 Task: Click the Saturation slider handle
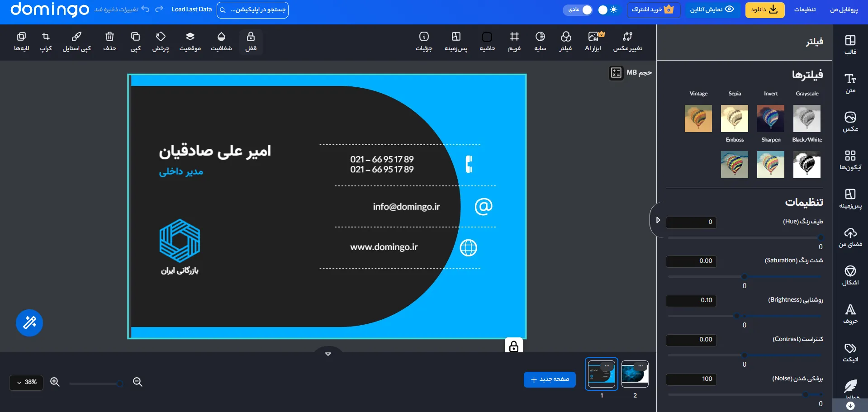(x=745, y=276)
